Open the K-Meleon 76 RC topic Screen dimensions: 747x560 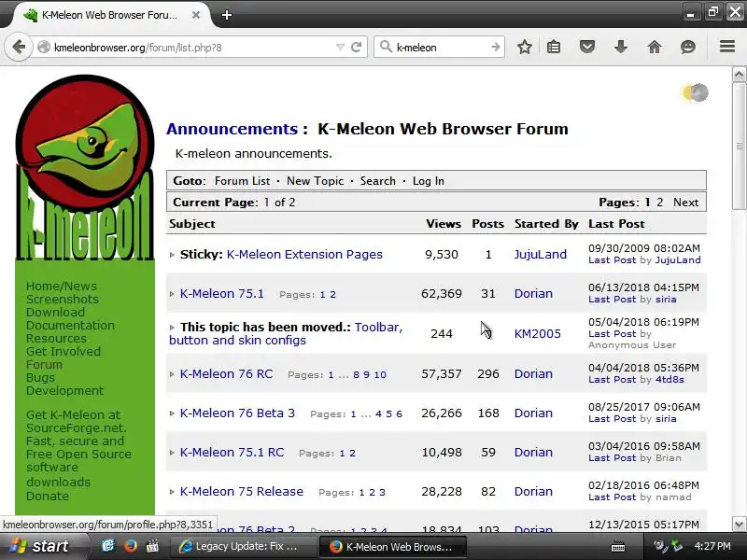click(x=226, y=374)
